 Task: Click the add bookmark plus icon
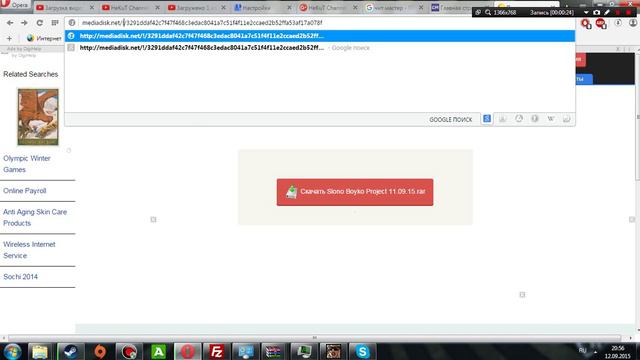pos(9,38)
